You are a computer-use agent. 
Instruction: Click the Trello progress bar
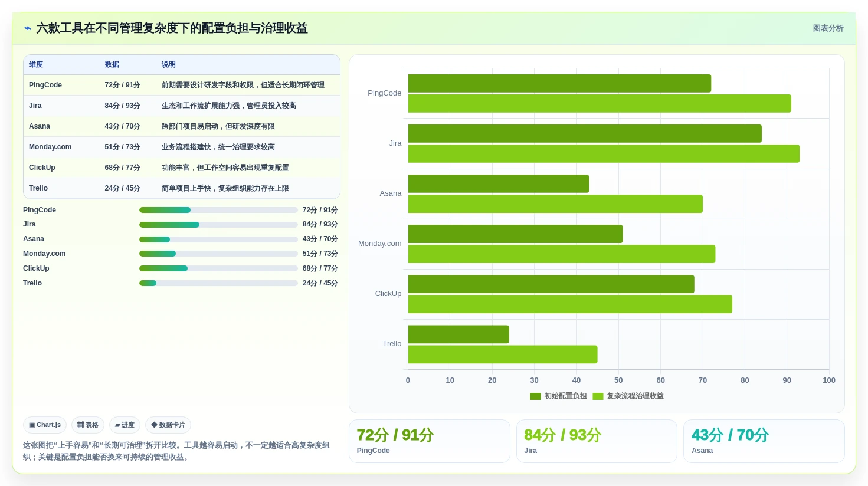coord(218,283)
